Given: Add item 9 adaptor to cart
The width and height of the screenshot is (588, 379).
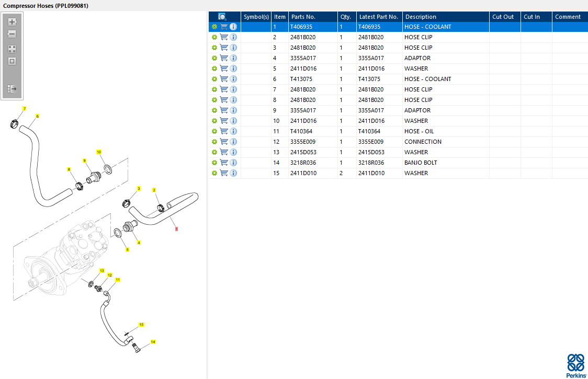Looking at the screenshot, I should [x=224, y=111].
